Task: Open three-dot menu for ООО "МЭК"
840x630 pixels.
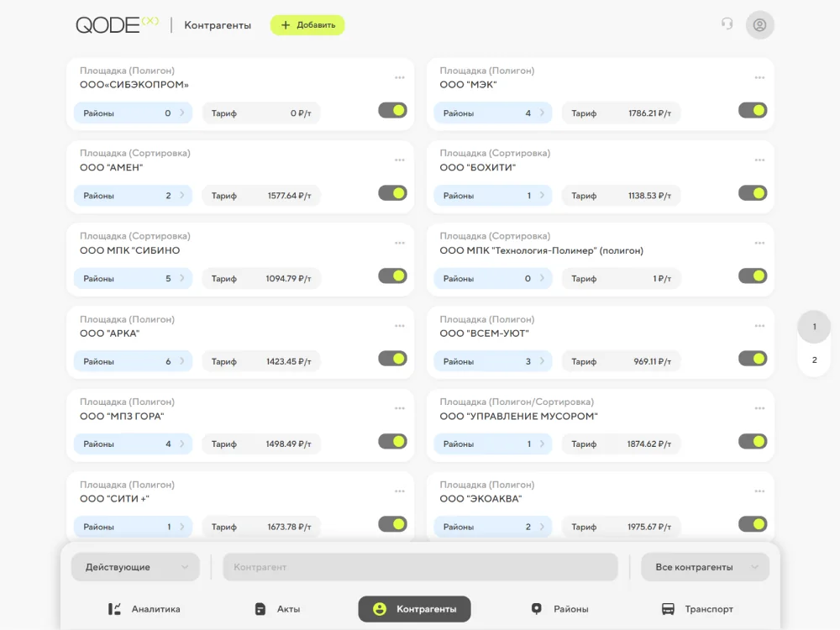Action: (x=759, y=77)
